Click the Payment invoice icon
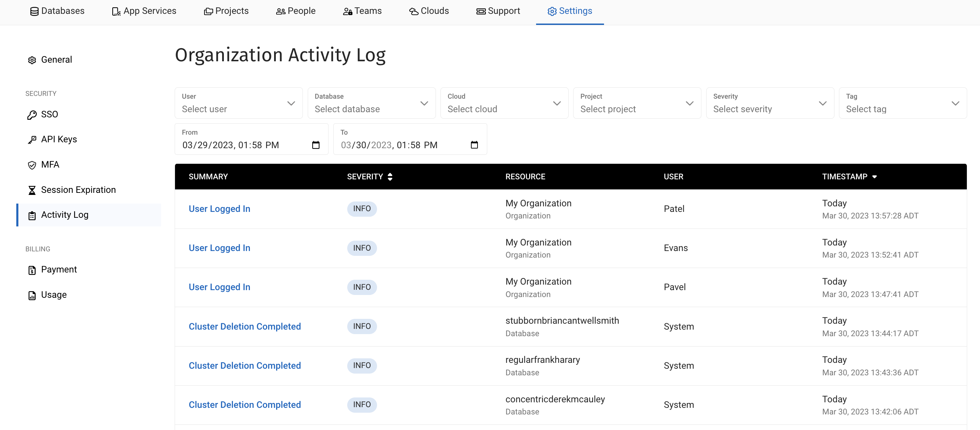 [x=32, y=270]
